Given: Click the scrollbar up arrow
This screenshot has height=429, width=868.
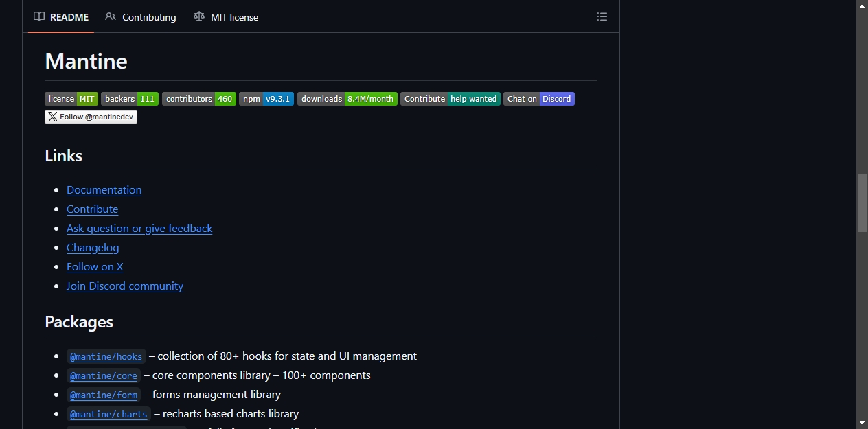Looking at the screenshot, I should 862,5.
